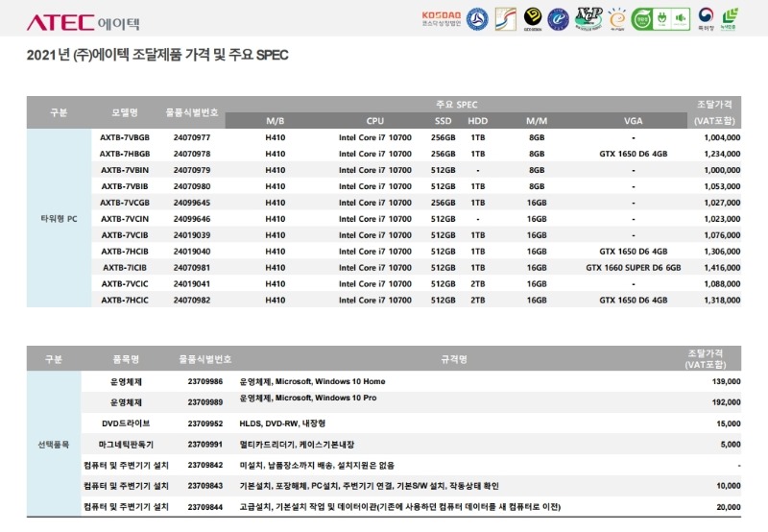
Task: Click the ATEC 에이텍 company logo
Action: coord(84,22)
